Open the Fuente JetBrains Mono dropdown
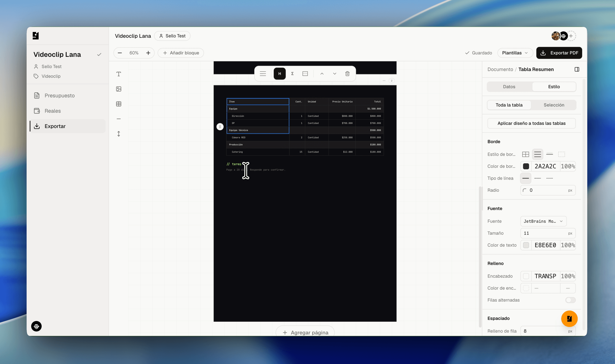This screenshot has height=364, width=615. tap(544, 221)
